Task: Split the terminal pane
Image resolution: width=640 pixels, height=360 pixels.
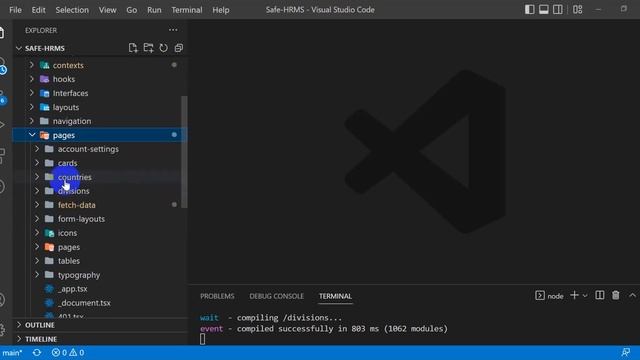Action: click(600, 295)
